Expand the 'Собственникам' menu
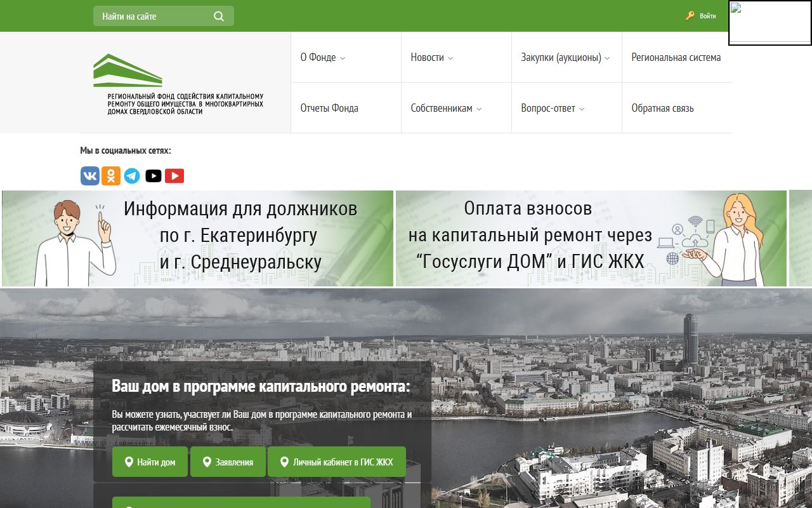812x508 pixels. click(x=446, y=108)
